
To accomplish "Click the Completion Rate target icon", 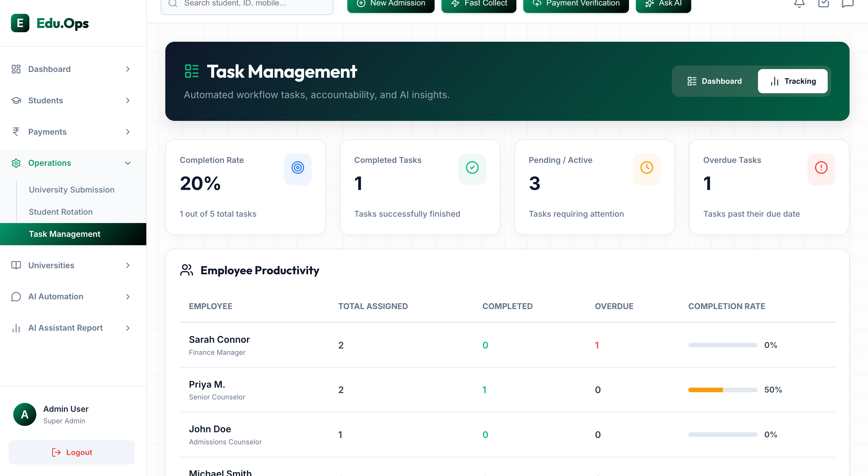I will tap(297, 168).
